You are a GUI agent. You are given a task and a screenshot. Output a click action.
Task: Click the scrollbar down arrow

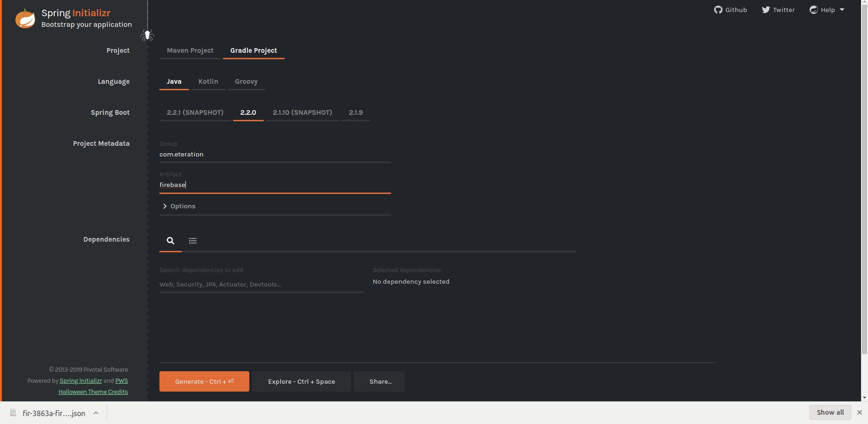pos(864,398)
